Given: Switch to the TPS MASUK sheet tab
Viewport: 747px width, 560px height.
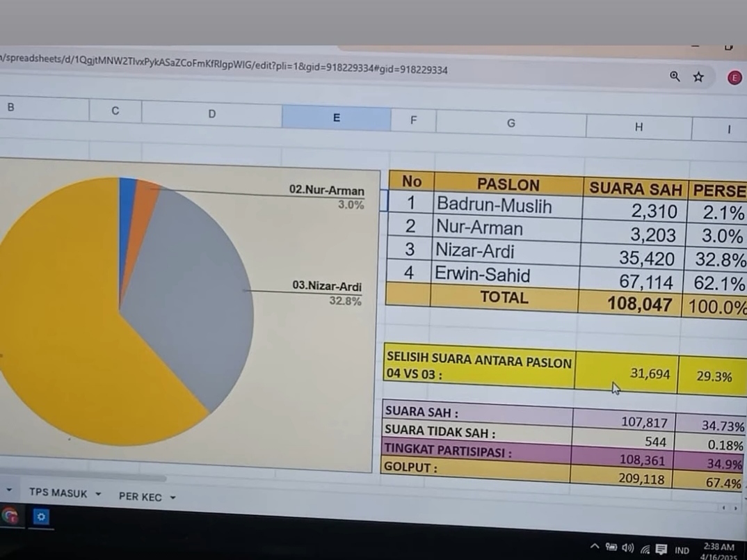Looking at the screenshot, I should click(58, 493).
